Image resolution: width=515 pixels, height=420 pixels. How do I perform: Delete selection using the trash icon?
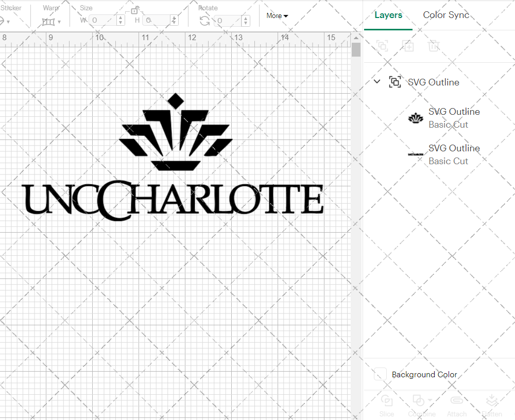pyautogui.click(x=434, y=46)
